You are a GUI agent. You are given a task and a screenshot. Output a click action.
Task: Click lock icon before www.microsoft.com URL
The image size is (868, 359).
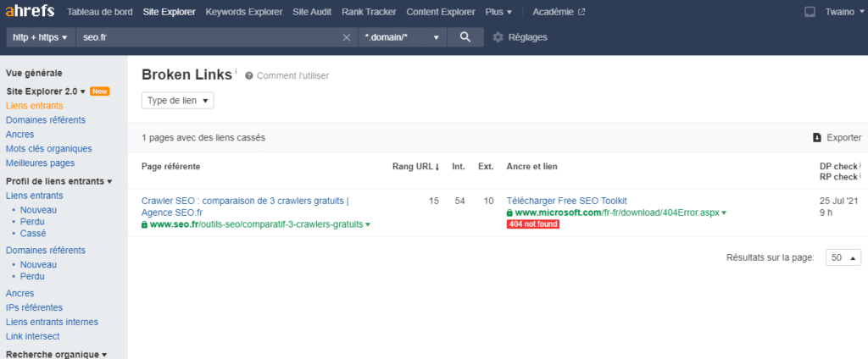click(509, 213)
